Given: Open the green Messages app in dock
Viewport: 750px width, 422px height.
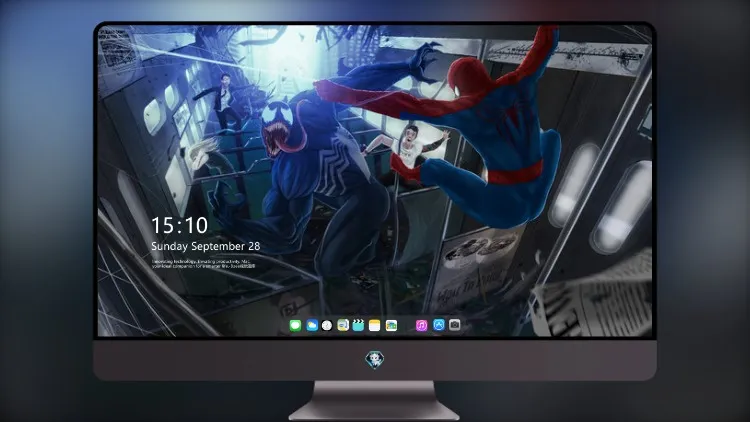Looking at the screenshot, I should [295, 326].
